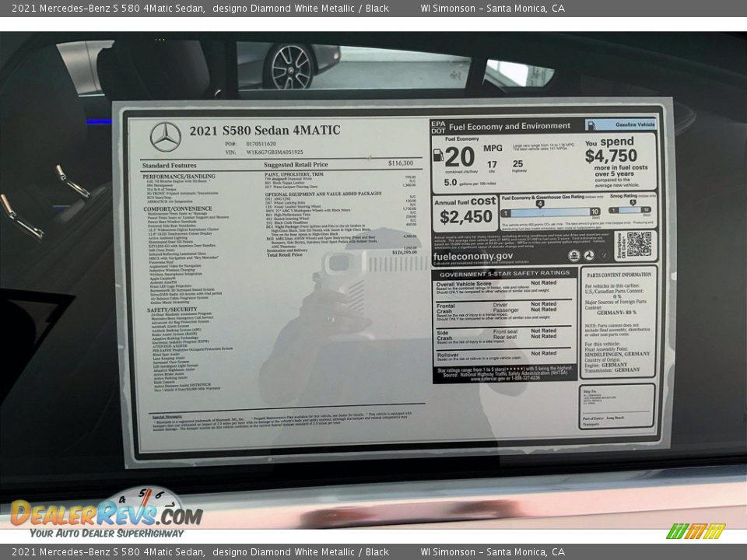Click the first circular agency seal near fueleconomy.gov
The height and width of the screenshot is (560, 747).
574,256
